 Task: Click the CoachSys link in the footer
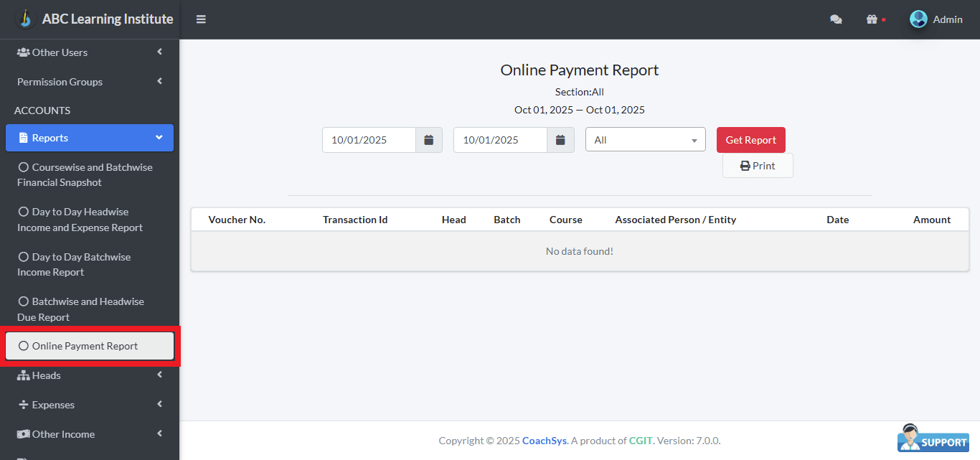544,440
